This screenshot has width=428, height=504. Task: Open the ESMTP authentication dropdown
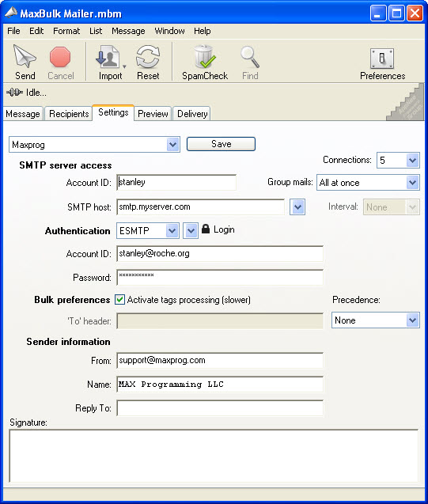click(x=172, y=230)
